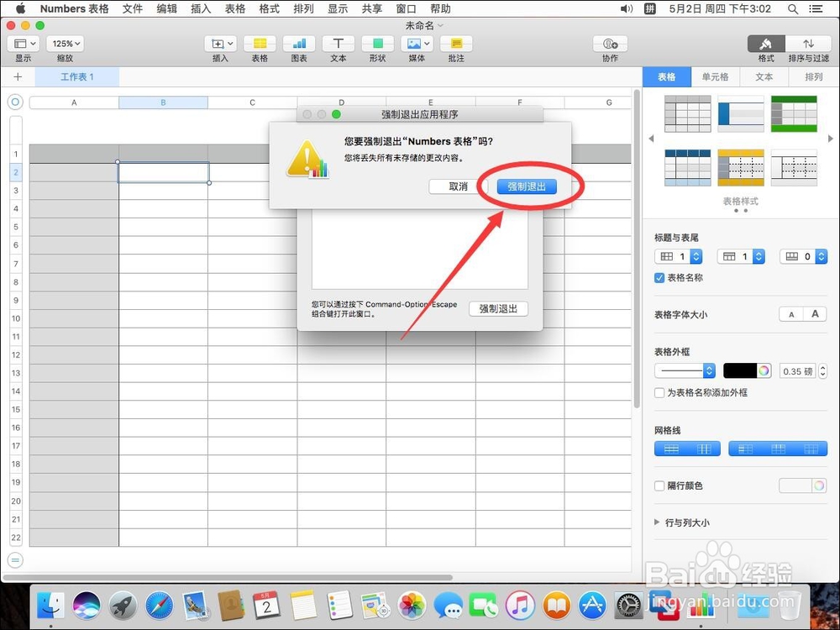840x630 pixels.
Task: Click the add-row handle below the table
Action: (15, 560)
